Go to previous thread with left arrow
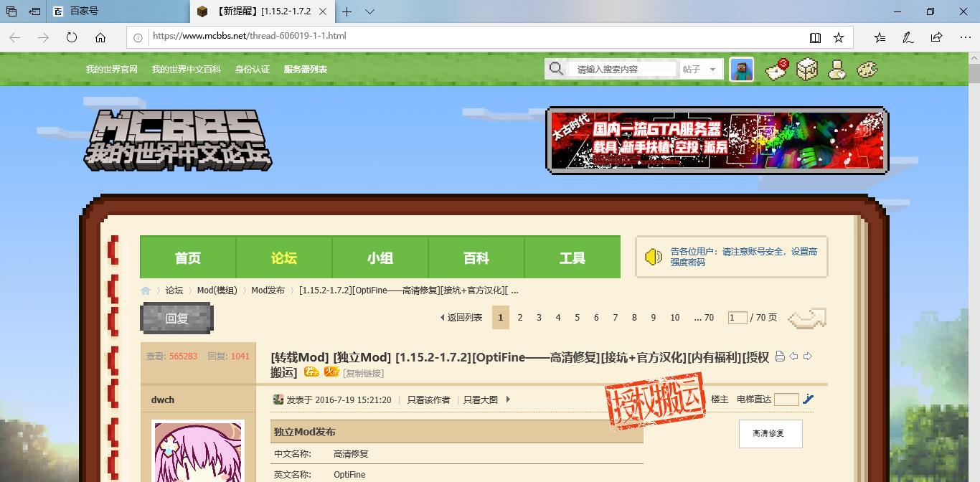980x482 pixels. (793, 356)
